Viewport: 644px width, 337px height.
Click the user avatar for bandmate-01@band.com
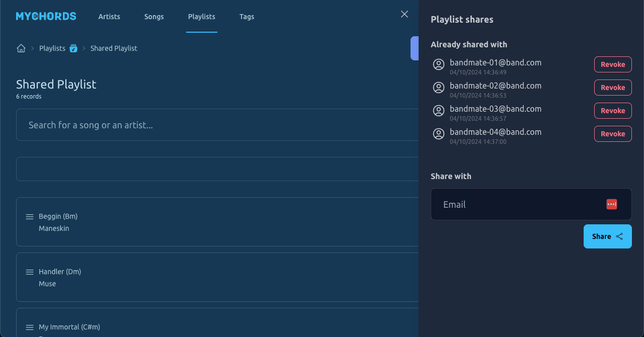coord(439,64)
